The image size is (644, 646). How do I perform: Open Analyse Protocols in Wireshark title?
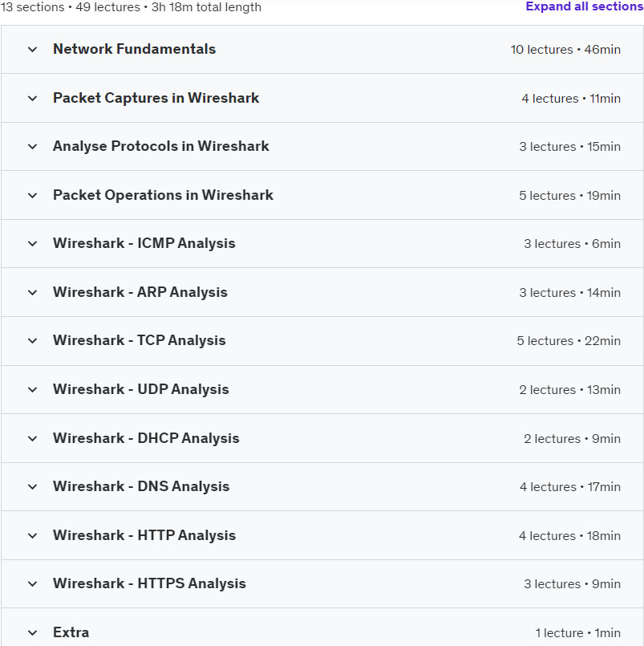point(161,146)
